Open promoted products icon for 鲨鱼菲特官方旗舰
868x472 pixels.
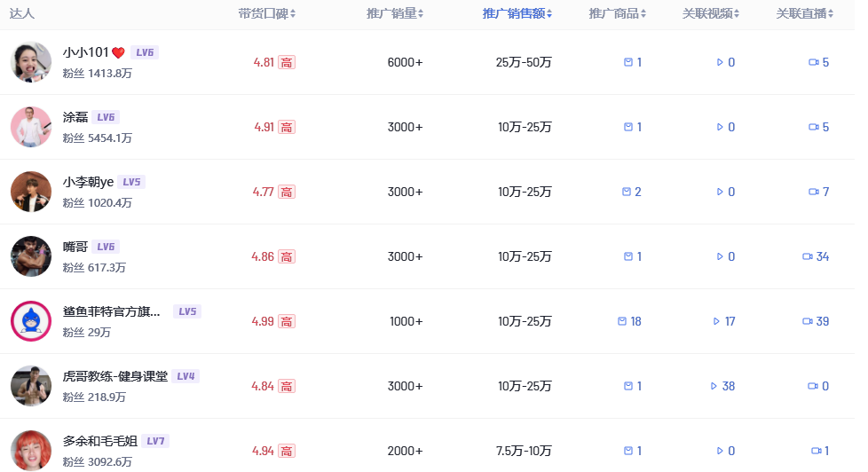click(622, 321)
